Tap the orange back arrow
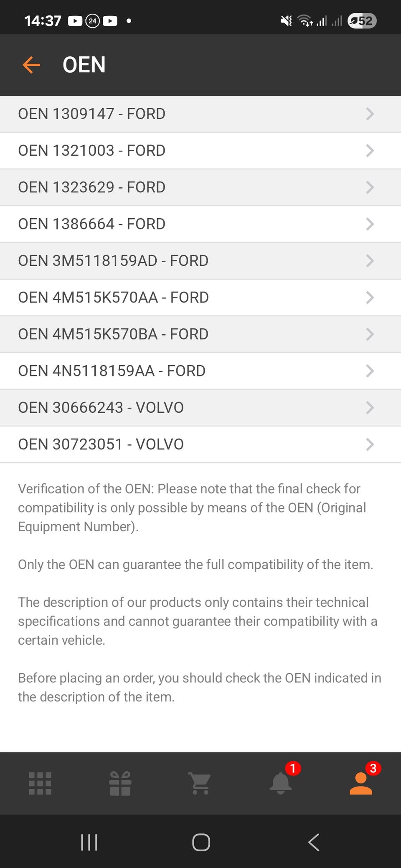Screen dimensions: 401x868 (31, 65)
